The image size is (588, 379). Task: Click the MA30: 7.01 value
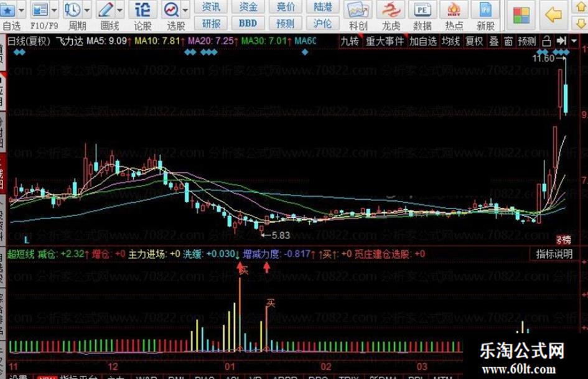264,41
